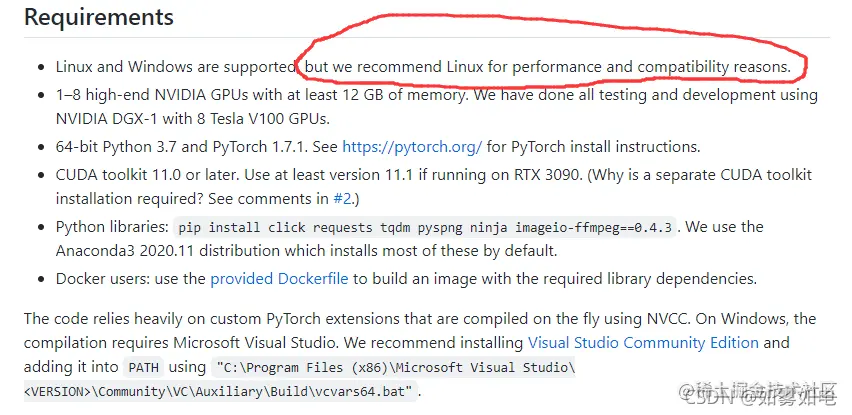
Task: Open issue link #2
Action: point(342,199)
